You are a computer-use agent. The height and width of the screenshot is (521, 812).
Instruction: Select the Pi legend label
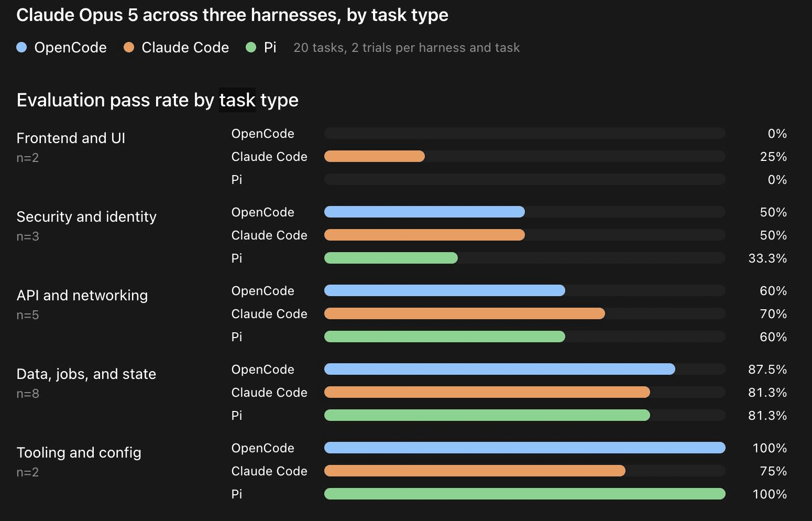coord(270,48)
